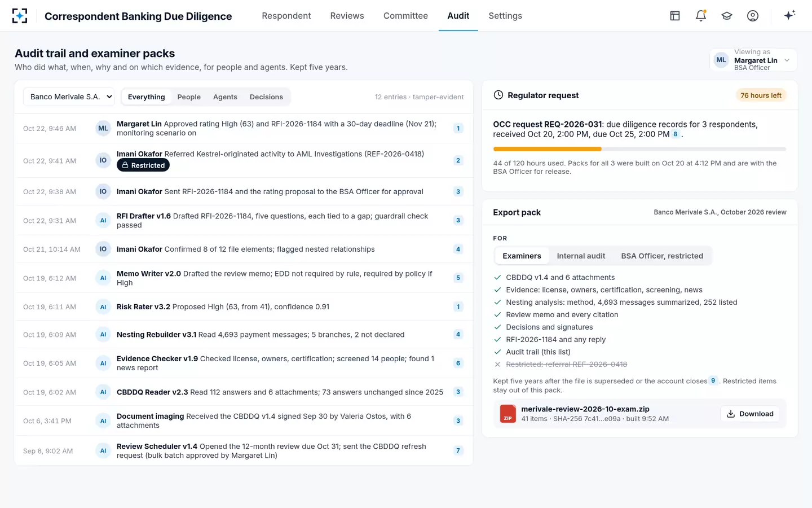Click evidence badge 5 on Memo Writer row
The height and width of the screenshot is (508, 812).
coord(458,278)
